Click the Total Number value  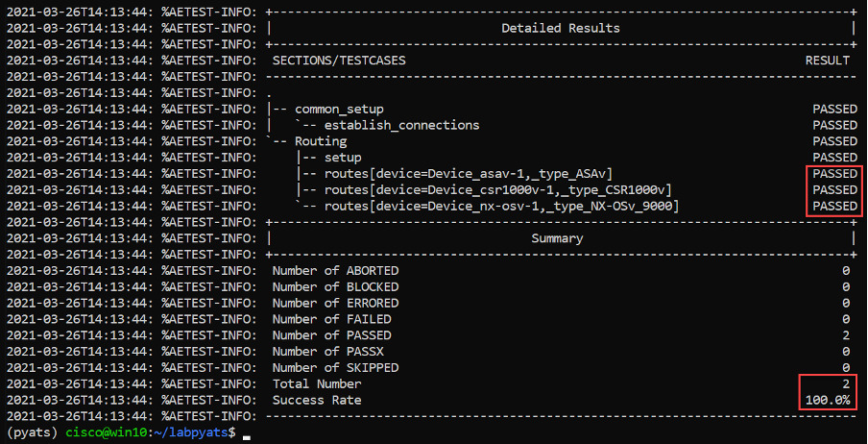click(846, 383)
